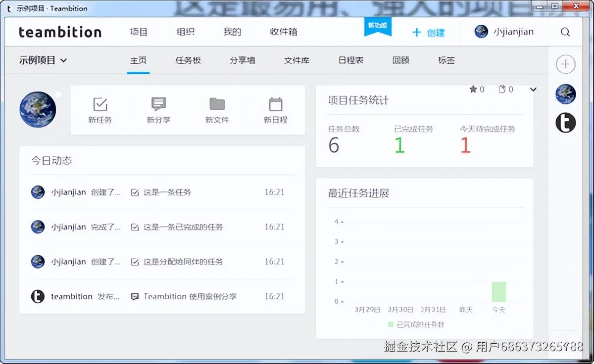Click the copy count icon beside the star

[502, 90]
